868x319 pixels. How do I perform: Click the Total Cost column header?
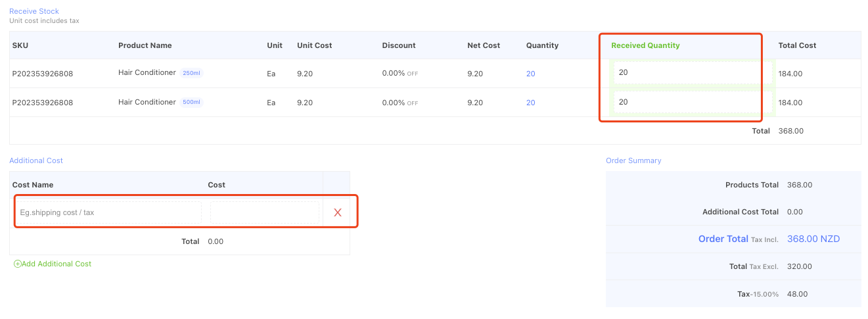(797, 45)
